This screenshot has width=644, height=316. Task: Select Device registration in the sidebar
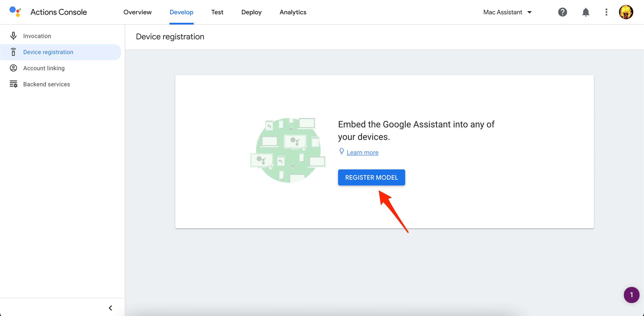pos(61,52)
